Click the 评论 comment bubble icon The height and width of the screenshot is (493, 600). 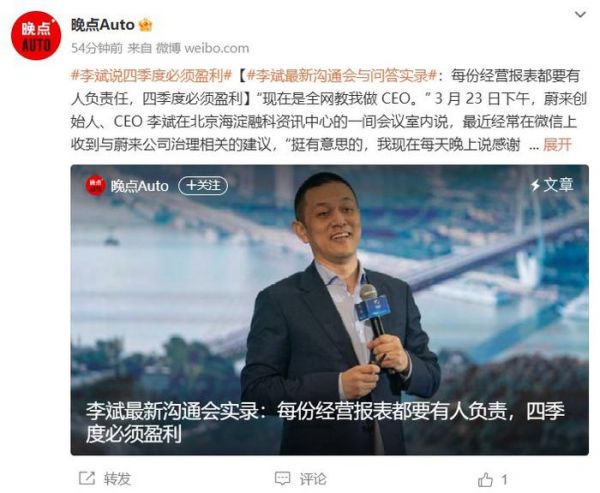coord(282,478)
